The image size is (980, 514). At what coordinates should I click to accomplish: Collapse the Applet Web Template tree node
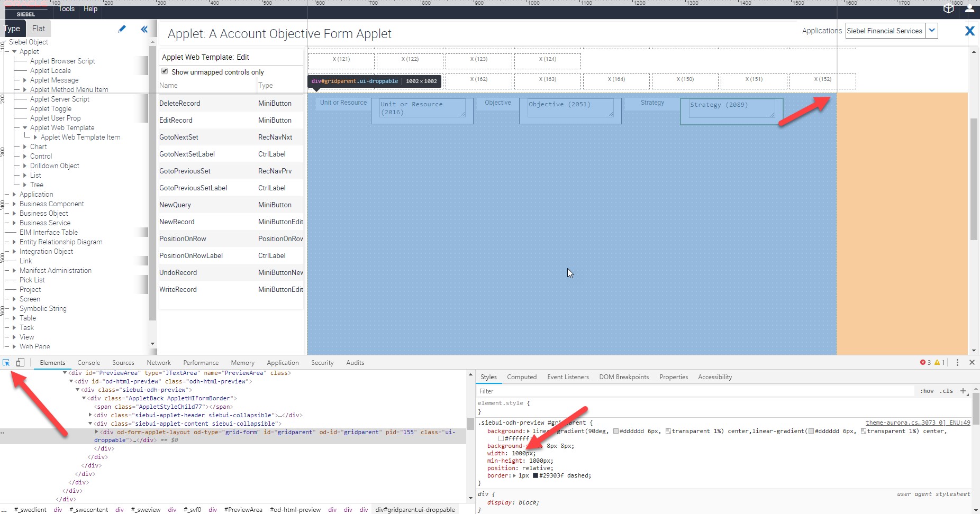pyautogui.click(x=25, y=127)
